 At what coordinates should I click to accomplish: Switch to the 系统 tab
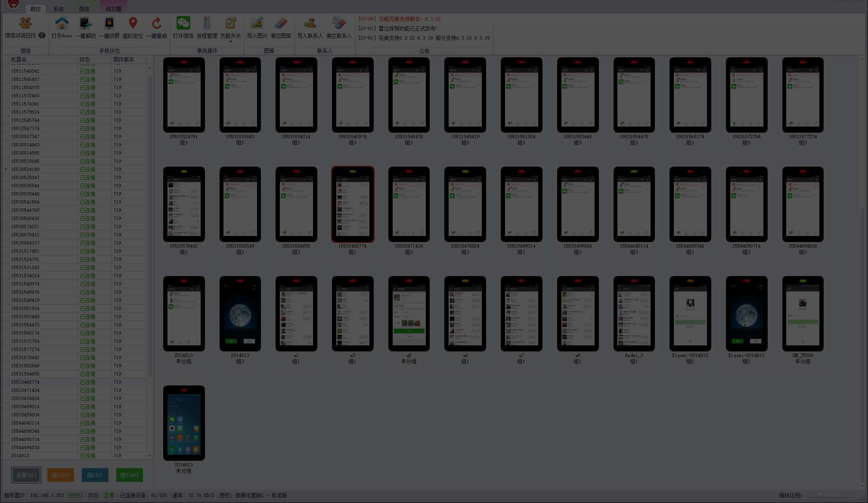(x=59, y=9)
